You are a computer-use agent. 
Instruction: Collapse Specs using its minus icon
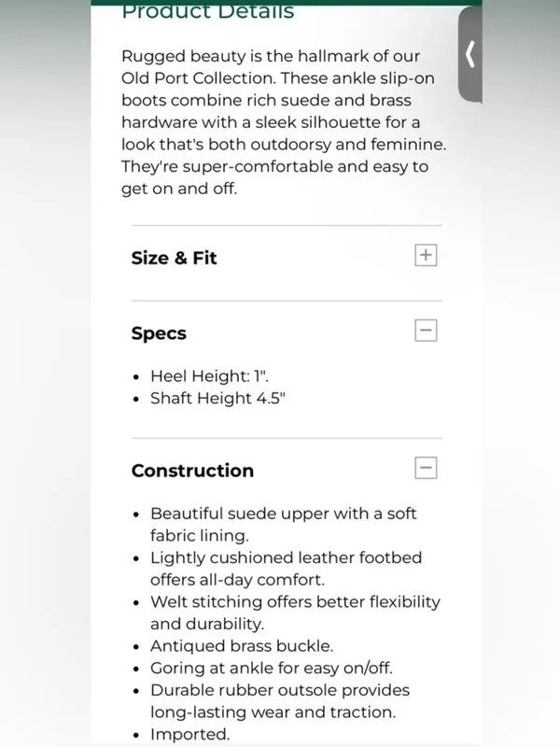(426, 331)
